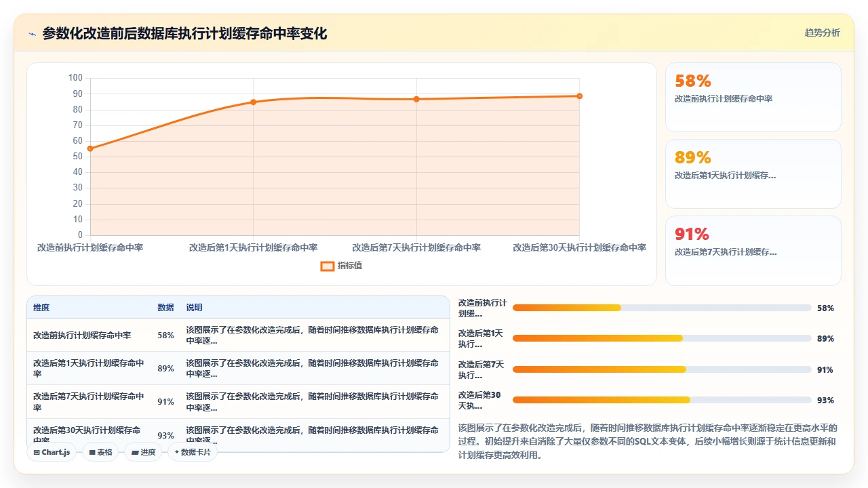Click the 89% stat card value
The width and height of the screenshot is (868, 488).
click(x=693, y=158)
